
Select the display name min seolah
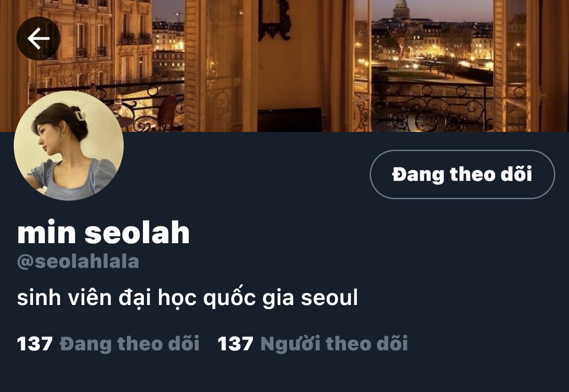pos(104,233)
